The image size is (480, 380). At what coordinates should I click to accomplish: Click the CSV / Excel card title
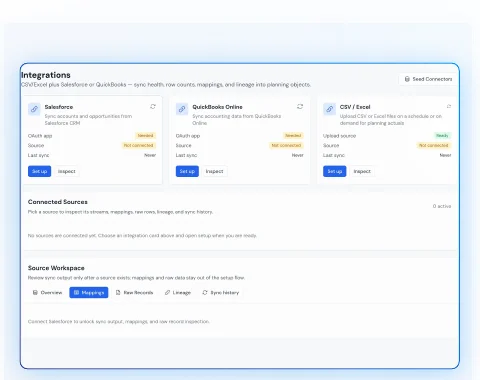(x=355, y=107)
